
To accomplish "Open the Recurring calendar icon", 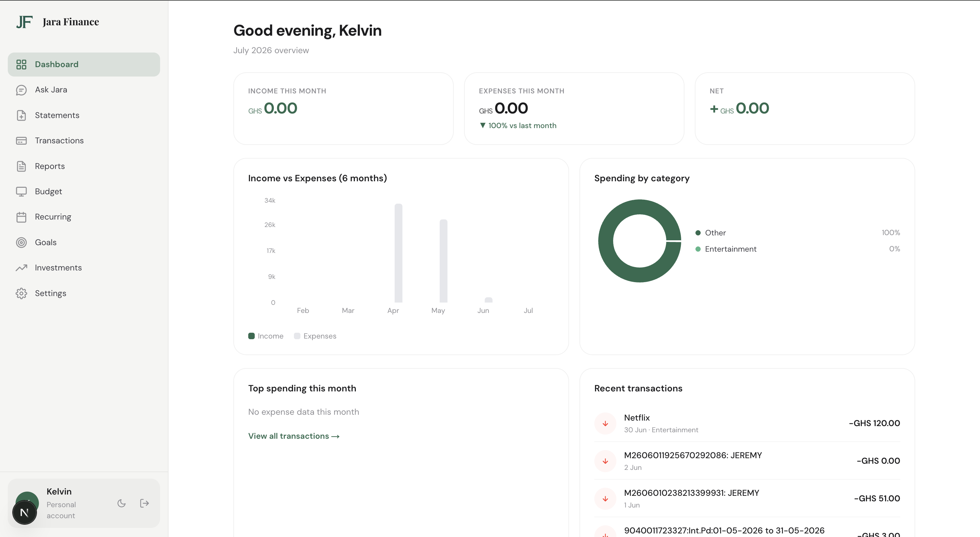I will coord(21,217).
